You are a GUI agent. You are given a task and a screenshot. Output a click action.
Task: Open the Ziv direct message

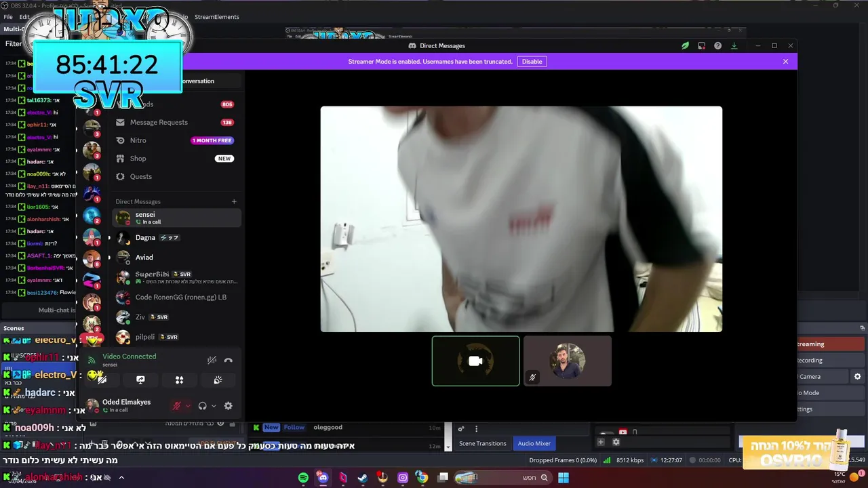click(x=176, y=317)
